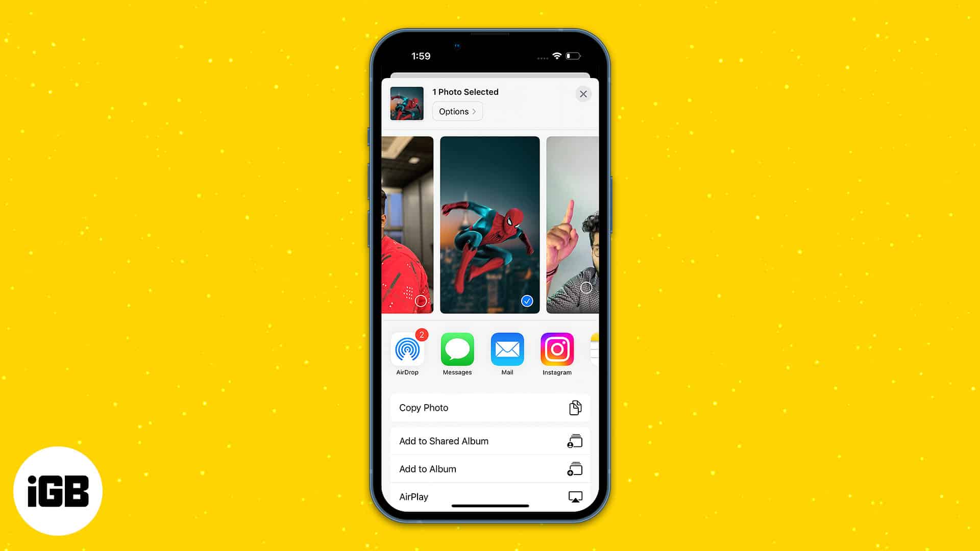Image resolution: width=980 pixels, height=551 pixels.
Task: Open the Messages share icon
Action: 457,350
